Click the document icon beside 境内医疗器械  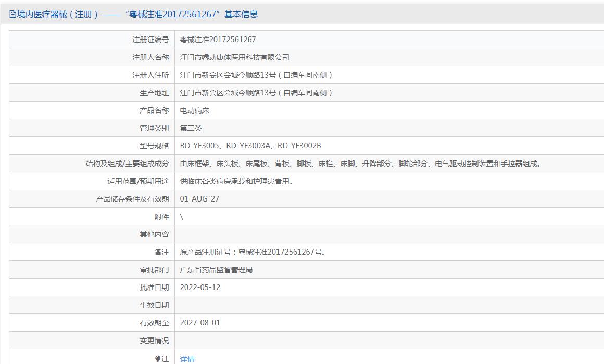[12, 14]
